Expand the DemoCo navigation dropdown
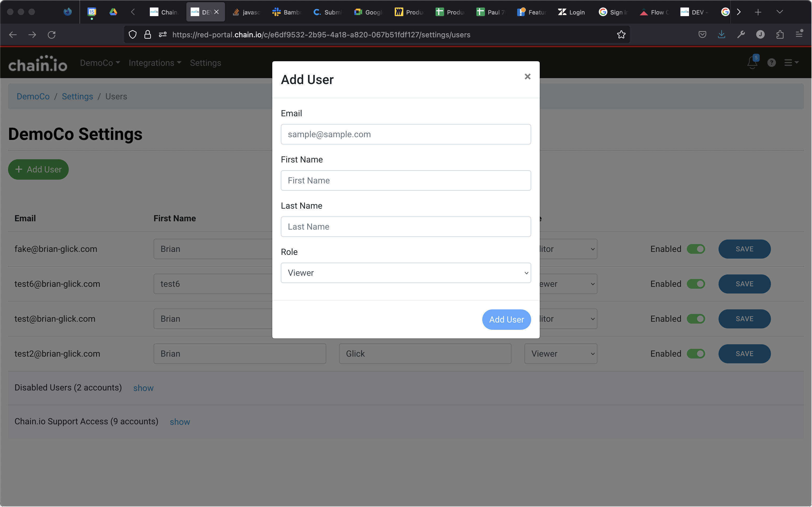This screenshot has width=812, height=507. (x=100, y=63)
